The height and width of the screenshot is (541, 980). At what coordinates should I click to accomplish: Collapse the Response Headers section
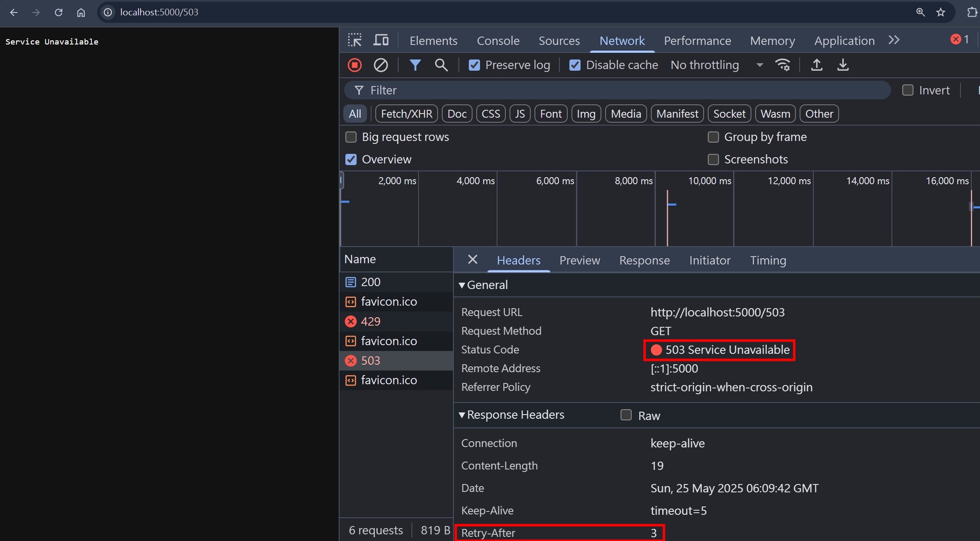click(x=512, y=415)
